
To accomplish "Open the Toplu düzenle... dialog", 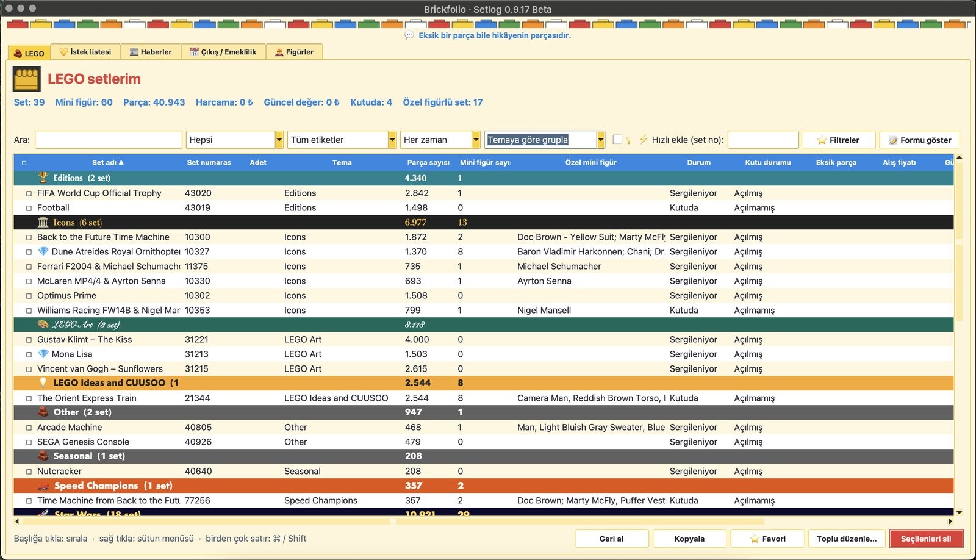I will click(847, 539).
